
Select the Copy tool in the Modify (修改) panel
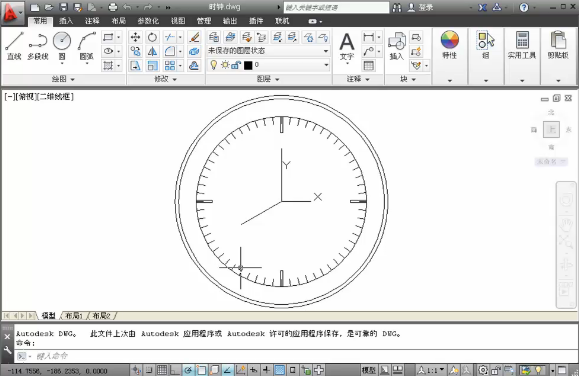[x=135, y=51]
